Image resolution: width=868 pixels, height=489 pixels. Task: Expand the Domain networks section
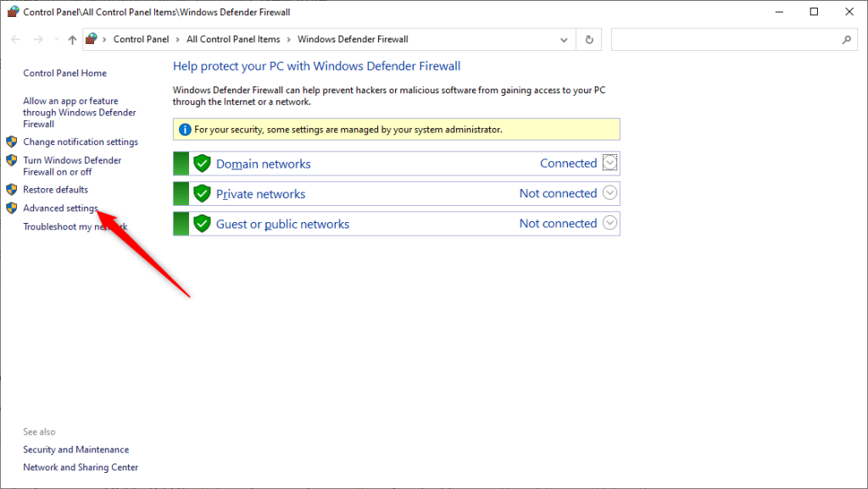click(x=609, y=163)
